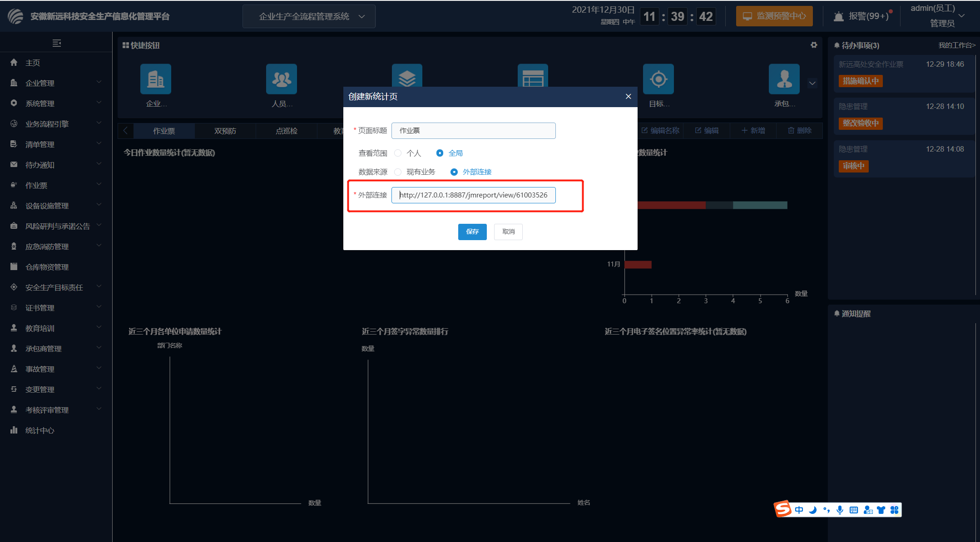This screenshot has height=542, width=980.
Task: Click the 事故管理 sidebar icon
Action: coord(14,369)
